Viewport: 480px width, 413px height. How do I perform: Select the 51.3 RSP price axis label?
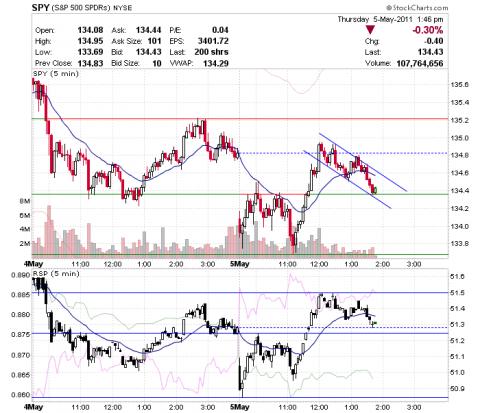click(457, 324)
